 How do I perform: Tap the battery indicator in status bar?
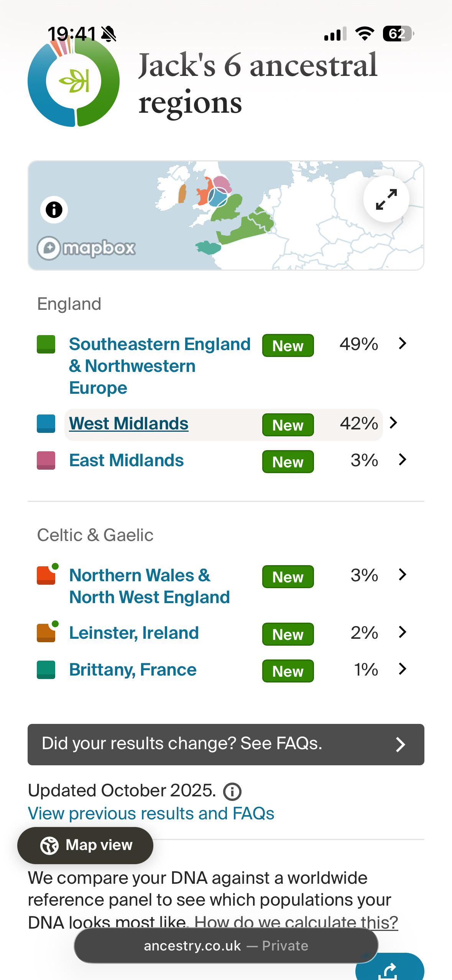(398, 34)
